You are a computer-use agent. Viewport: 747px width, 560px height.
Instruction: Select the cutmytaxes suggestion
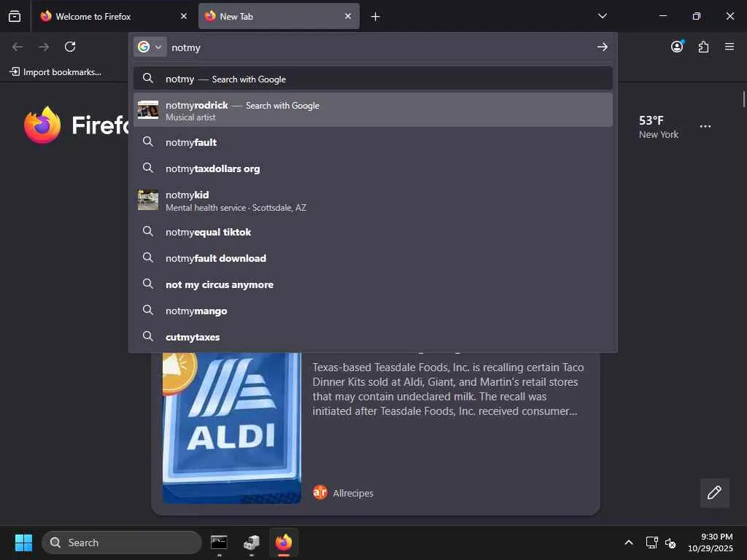(373, 337)
